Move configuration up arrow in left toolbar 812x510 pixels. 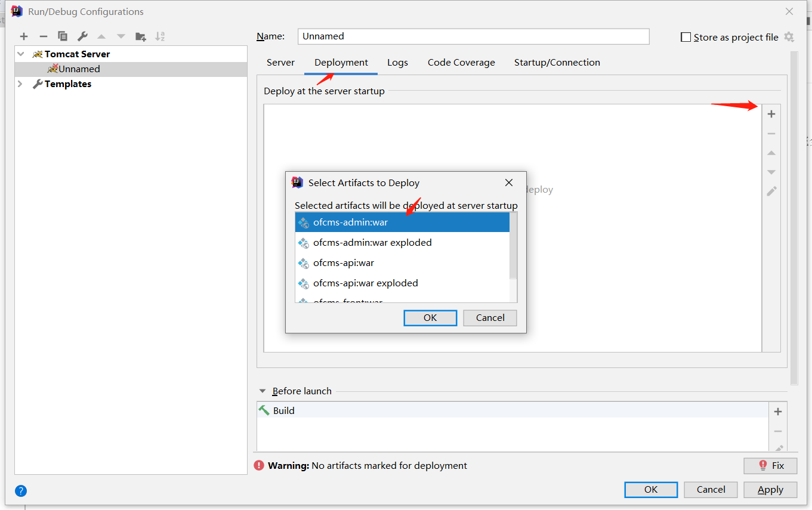(x=101, y=36)
